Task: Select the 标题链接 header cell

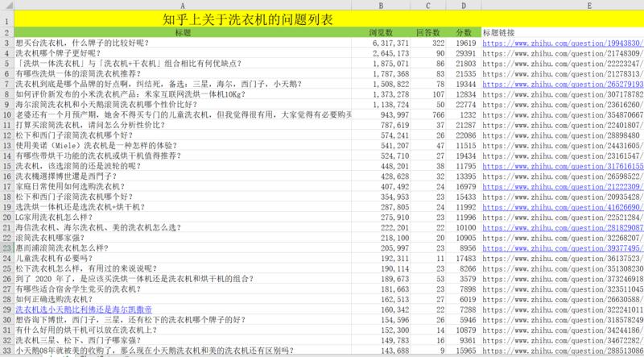Action: tap(563, 32)
